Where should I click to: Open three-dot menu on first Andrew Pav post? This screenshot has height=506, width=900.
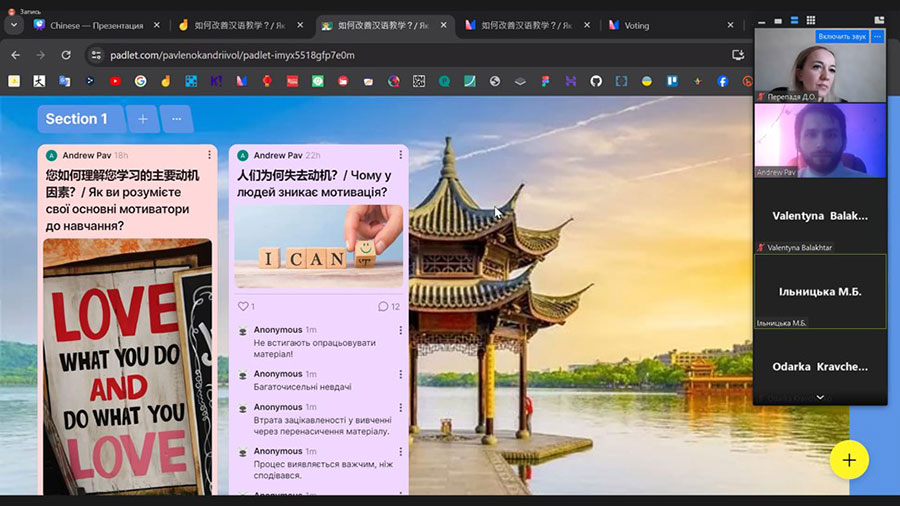pyautogui.click(x=209, y=155)
